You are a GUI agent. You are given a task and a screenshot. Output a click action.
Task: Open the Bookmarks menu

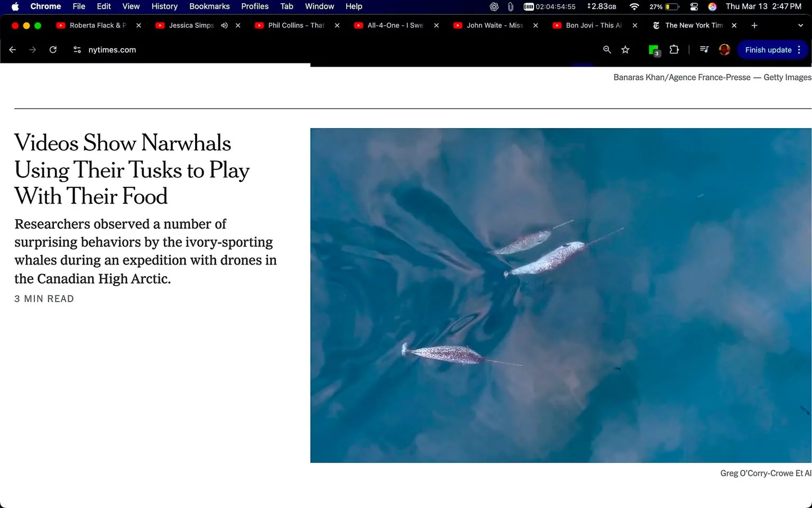click(x=209, y=6)
